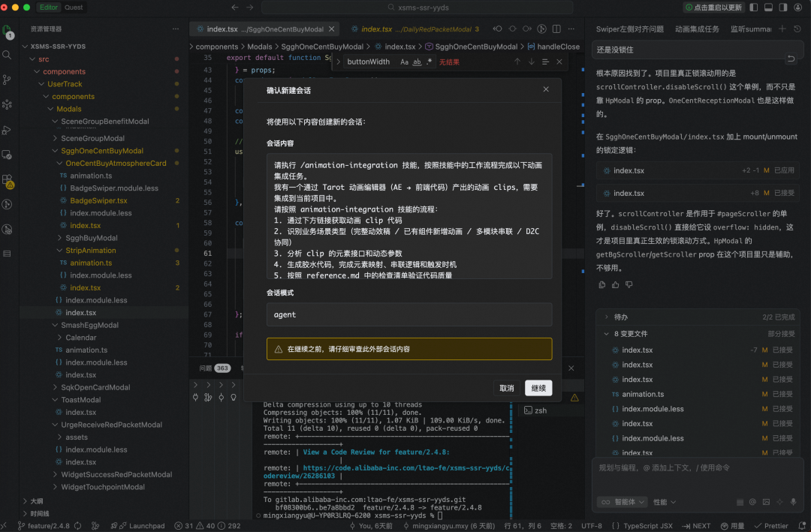Toggle Match Case in the find widget
Viewport: 811px width, 532px height.
coord(404,62)
